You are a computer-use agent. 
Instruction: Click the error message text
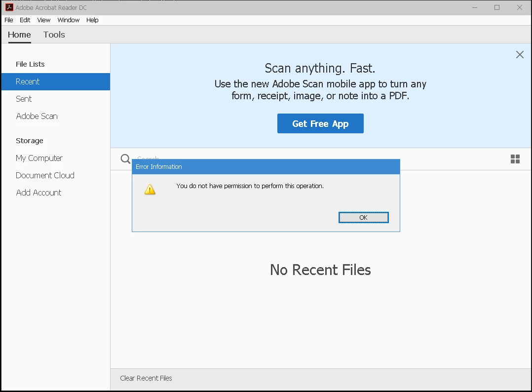[250, 186]
